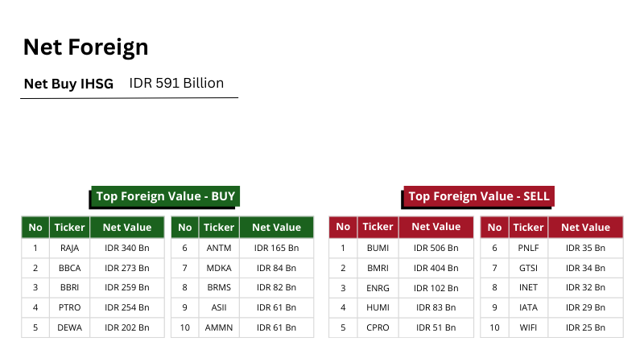This screenshot has width=644, height=362.
Task: Select the Net Buy IHSG label
Action: coord(68,84)
